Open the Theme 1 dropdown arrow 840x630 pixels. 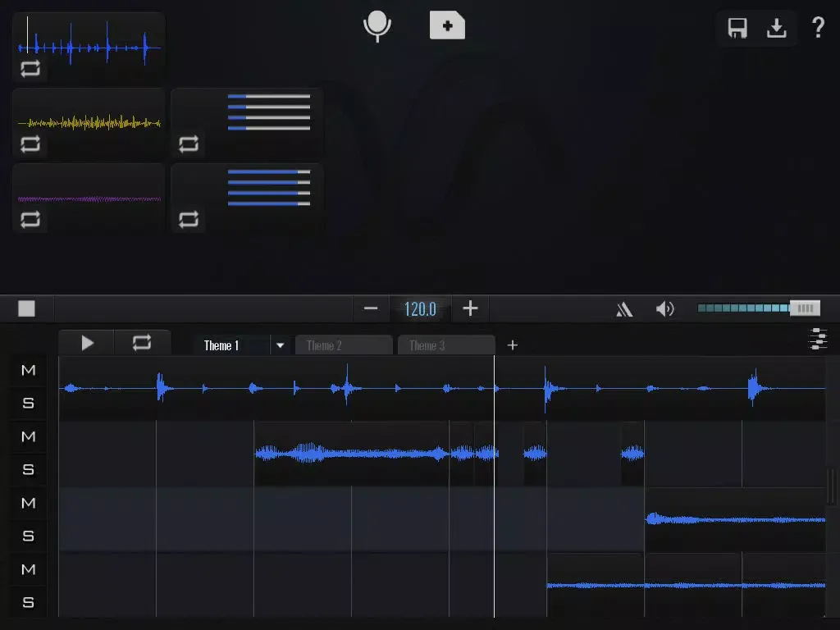281,345
